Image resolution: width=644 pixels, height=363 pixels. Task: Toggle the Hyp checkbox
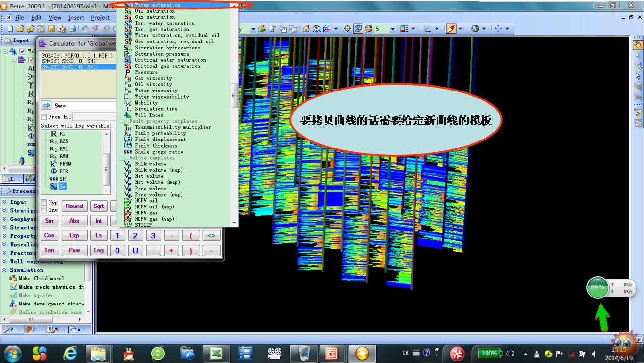44,203
